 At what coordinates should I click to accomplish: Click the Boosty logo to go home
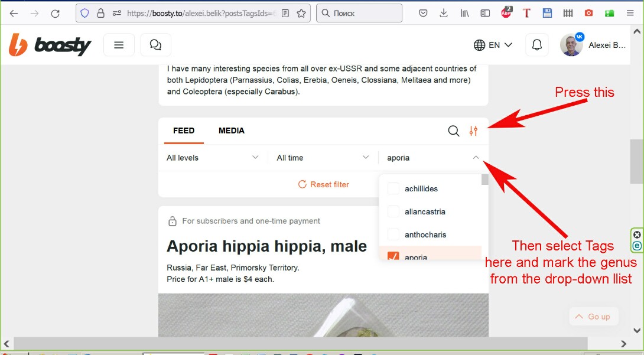[50, 45]
